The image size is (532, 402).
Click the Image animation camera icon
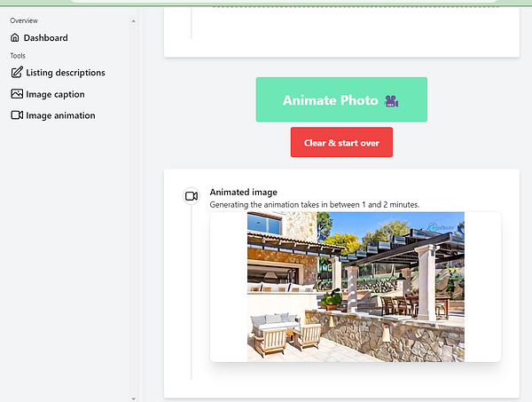click(x=17, y=115)
